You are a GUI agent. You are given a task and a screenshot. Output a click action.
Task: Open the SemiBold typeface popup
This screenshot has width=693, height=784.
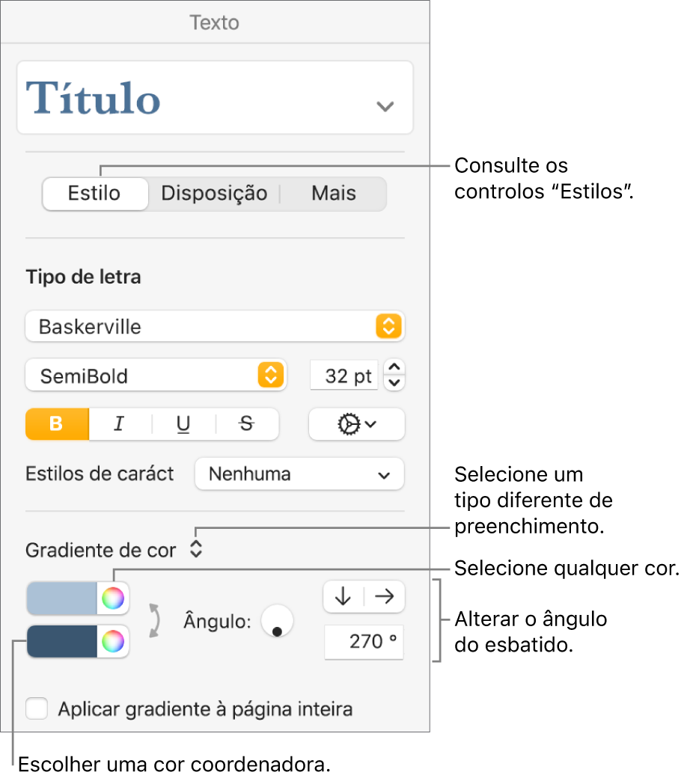point(156,376)
